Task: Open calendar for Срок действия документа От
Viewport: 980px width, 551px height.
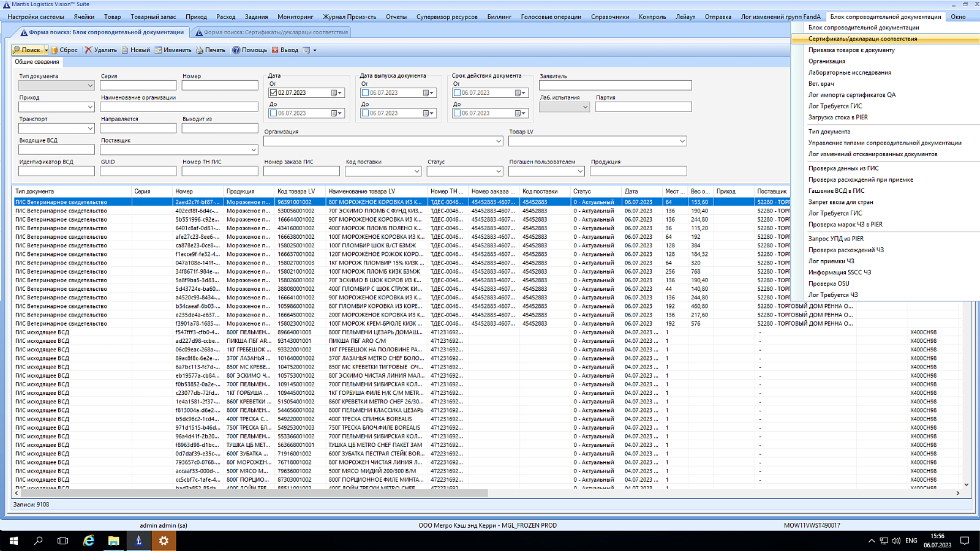Action: (521, 93)
